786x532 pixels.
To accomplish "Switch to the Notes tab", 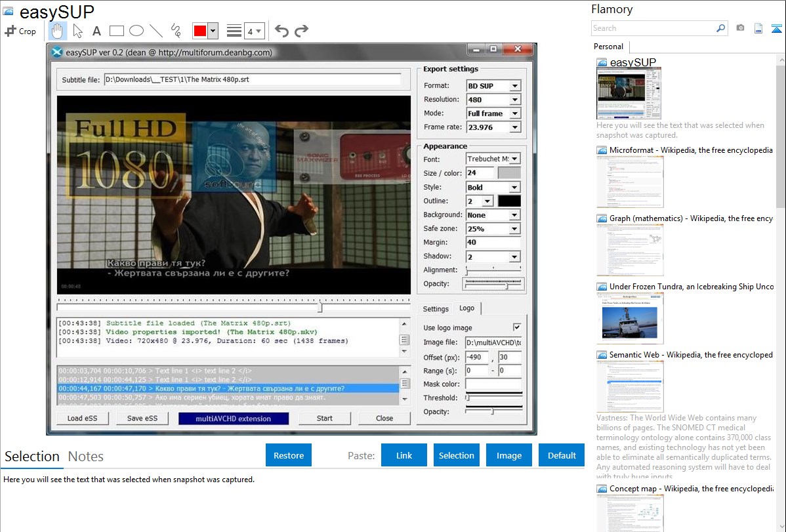I will click(x=86, y=457).
